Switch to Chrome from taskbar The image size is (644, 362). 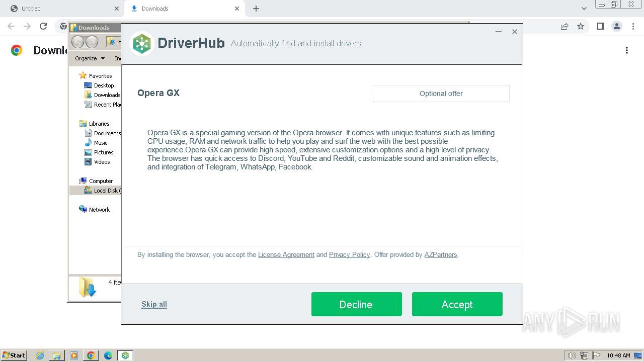[91, 355]
